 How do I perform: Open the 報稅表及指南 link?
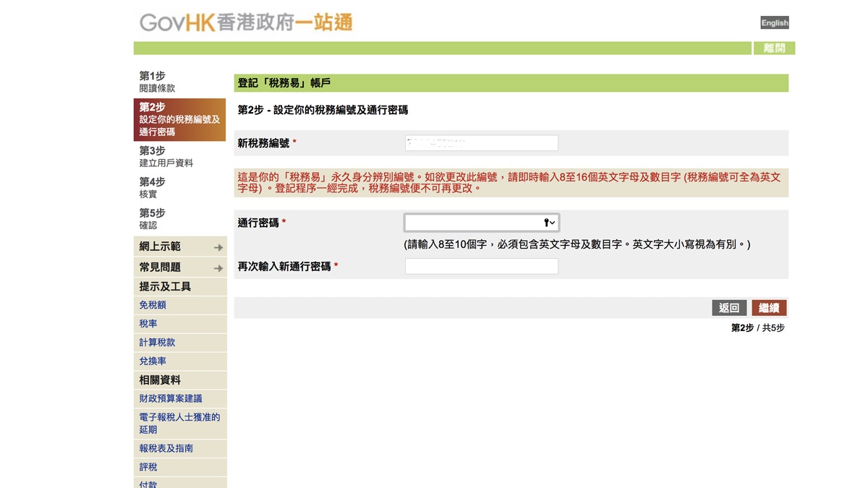pyautogui.click(x=166, y=448)
